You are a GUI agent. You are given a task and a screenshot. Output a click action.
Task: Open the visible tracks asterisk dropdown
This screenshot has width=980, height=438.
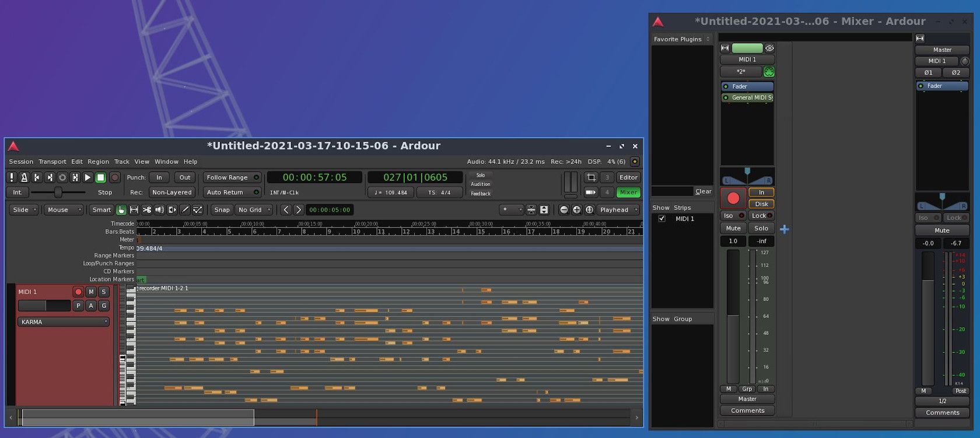coord(512,210)
